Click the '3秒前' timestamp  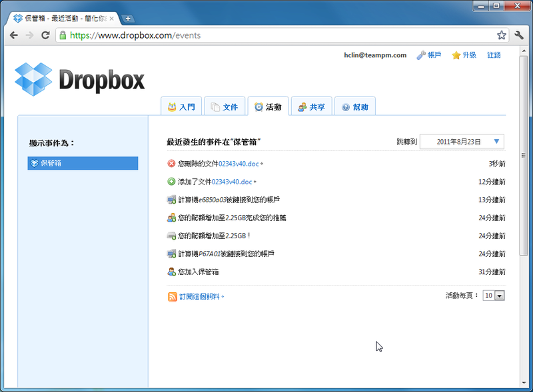(497, 164)
